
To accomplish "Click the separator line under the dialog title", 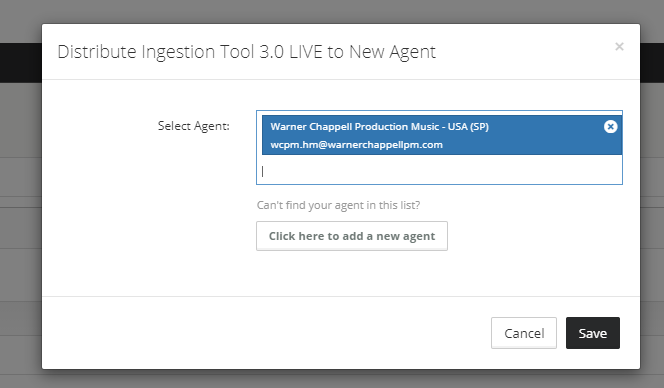I will coord(341,79).
